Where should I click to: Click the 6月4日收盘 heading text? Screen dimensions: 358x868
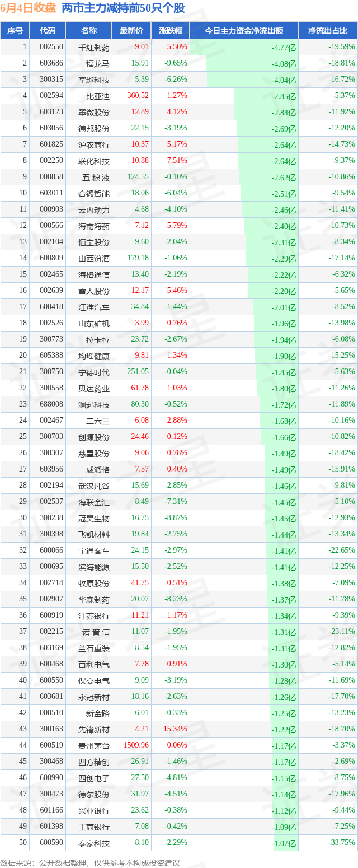(x=28, y=8)
